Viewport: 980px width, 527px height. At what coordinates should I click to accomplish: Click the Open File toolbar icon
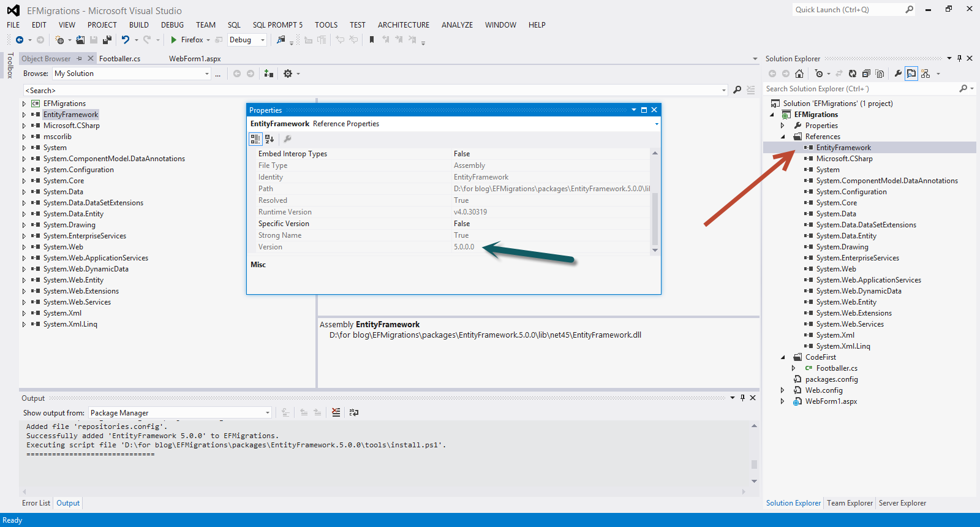click(81, 40)
